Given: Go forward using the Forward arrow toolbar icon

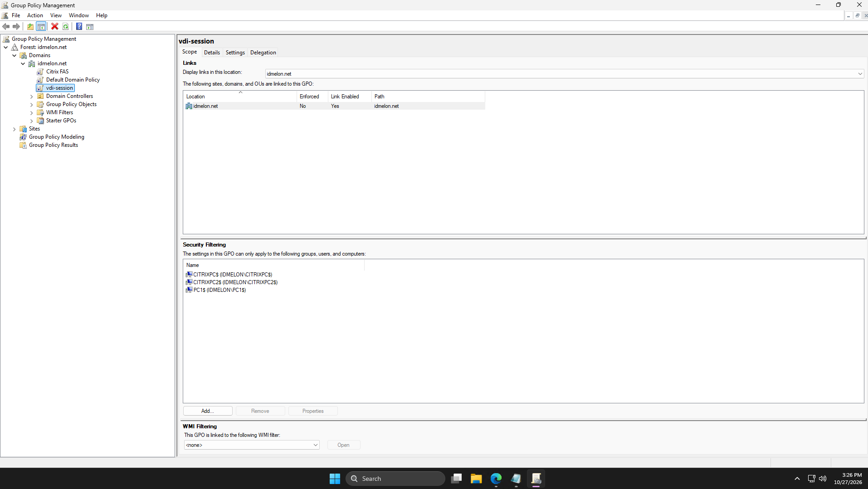Looking at the screenshot, I should tap(16, 27).
